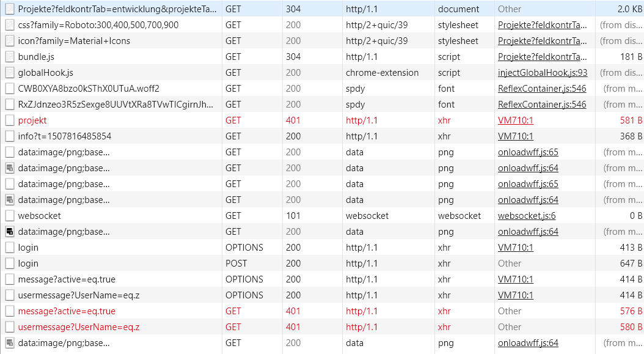Open the websocket.js:6 initiator link
This screenshot has width=644, height=354.
pos(527,215)
